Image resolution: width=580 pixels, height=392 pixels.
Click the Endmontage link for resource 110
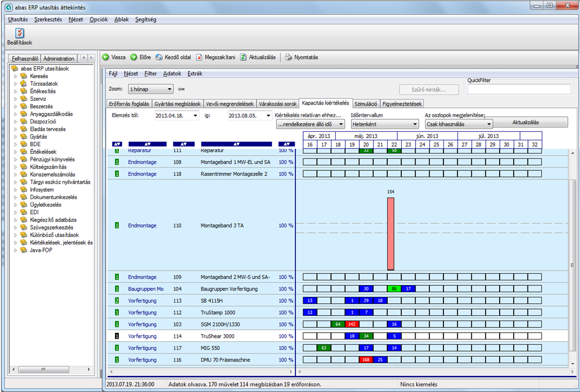(x=142, y=225)
